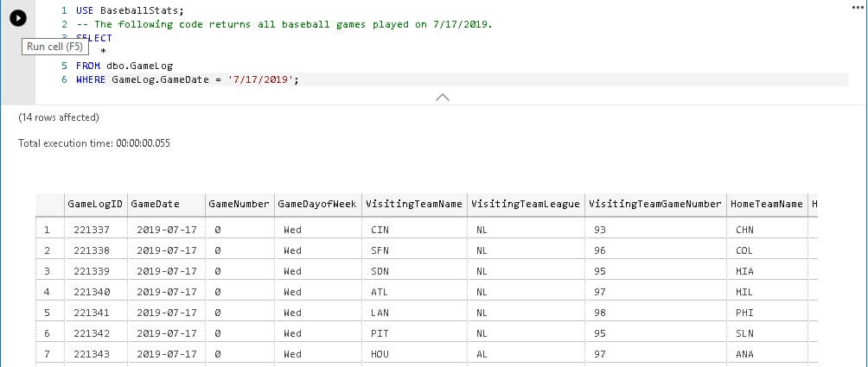Click cell with GameLogID 221339

coord(91,271)
